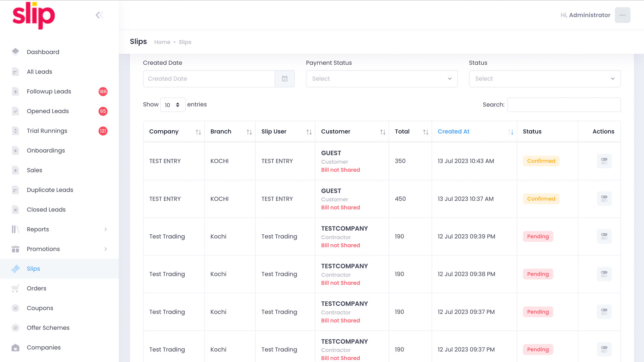Click the Reports books icon
Image resolution: width=644 pixels, height=362 pixels.
[15, 229]
